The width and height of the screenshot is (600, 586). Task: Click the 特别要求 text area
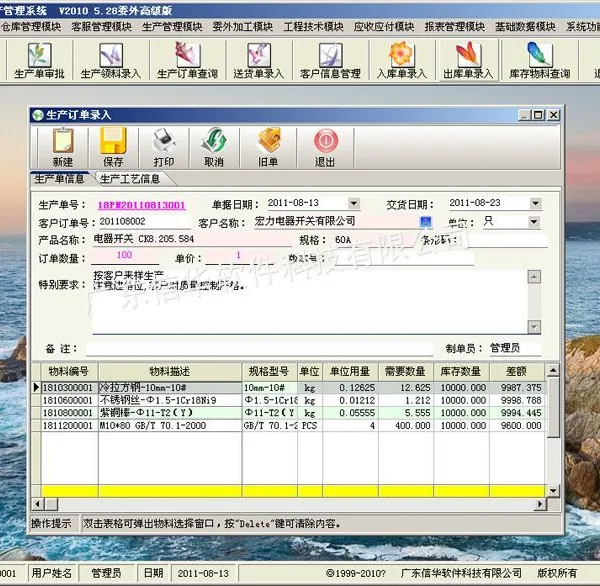click(x=309, y=302)
